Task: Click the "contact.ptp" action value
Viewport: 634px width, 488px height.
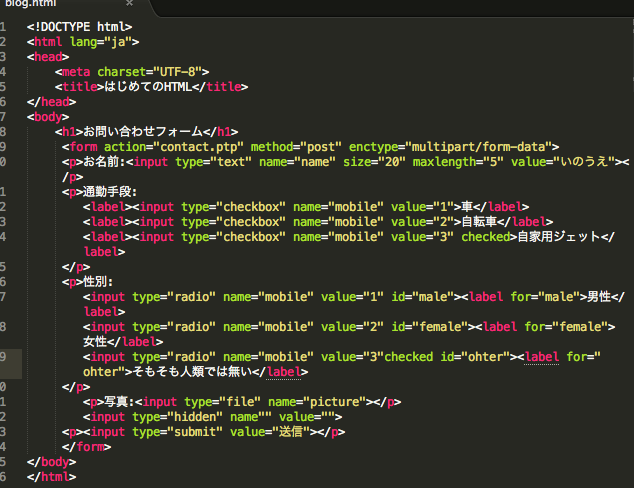Action: click(198, 147)
